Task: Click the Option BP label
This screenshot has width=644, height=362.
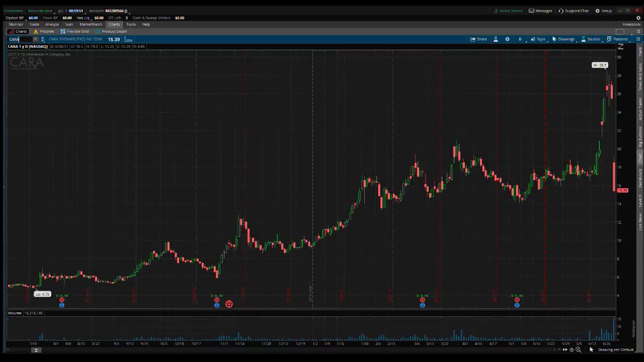Action: tap(15, 18)
